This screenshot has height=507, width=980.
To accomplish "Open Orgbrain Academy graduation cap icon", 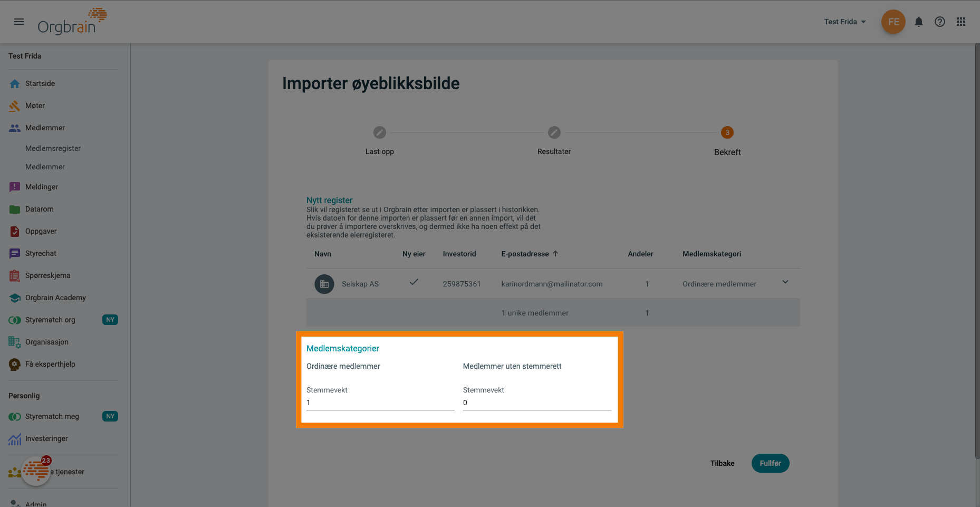I will pos(15,298).
